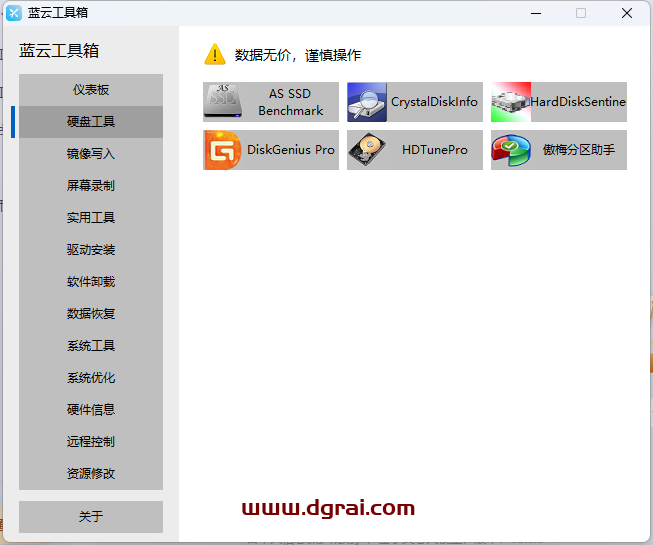653x545 pixels.
Task: Open the 软件卸载 section
Action: click(x=91, y=282)
